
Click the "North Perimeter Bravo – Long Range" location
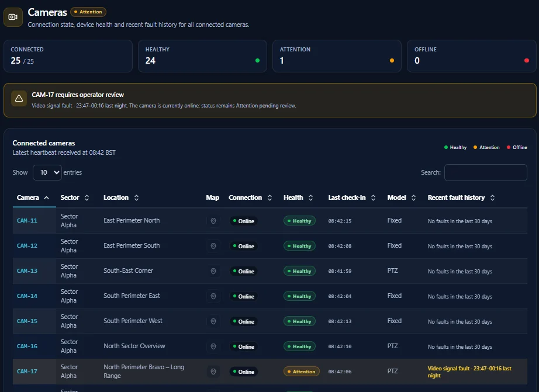tap(144, 372)
